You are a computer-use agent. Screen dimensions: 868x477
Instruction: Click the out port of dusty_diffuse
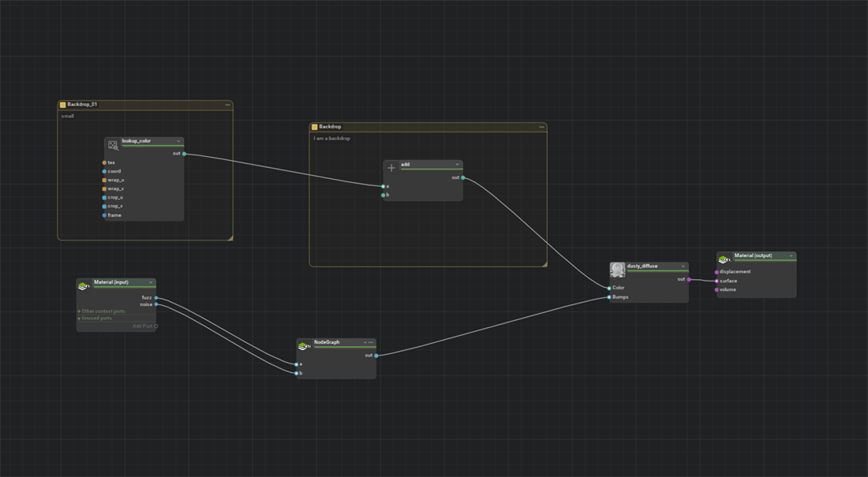[x=689, y=279]
